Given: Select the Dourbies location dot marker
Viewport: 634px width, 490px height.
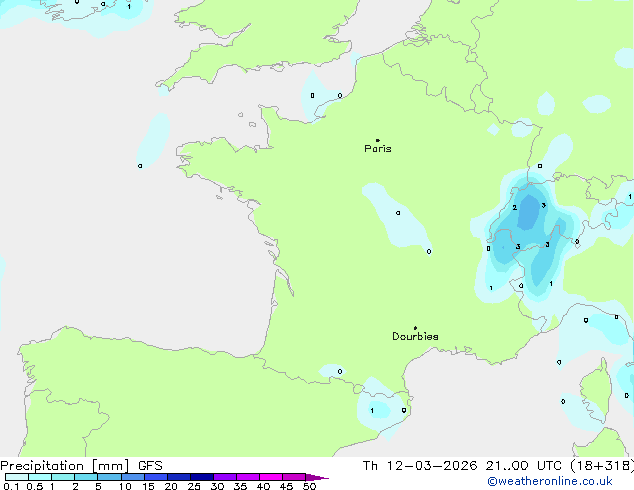Looking at the screenshot, I should click(x=415, y=328).
